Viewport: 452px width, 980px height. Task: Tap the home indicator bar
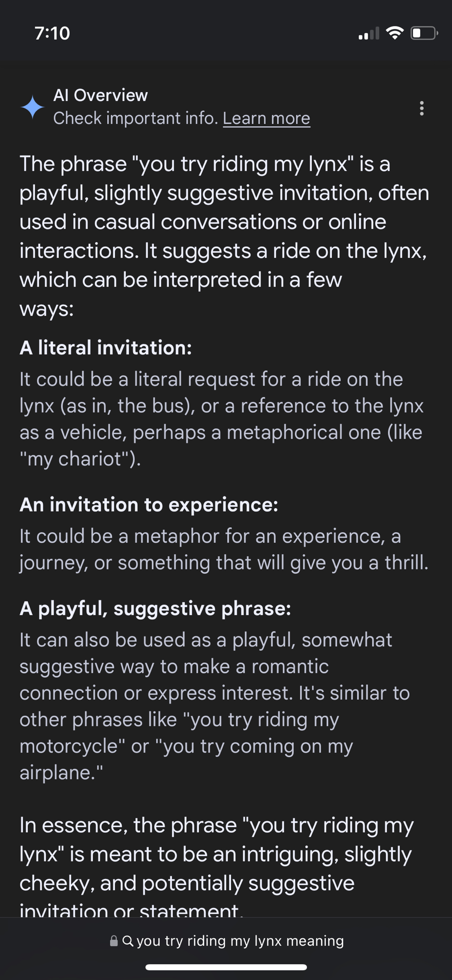tap(226, 967)
